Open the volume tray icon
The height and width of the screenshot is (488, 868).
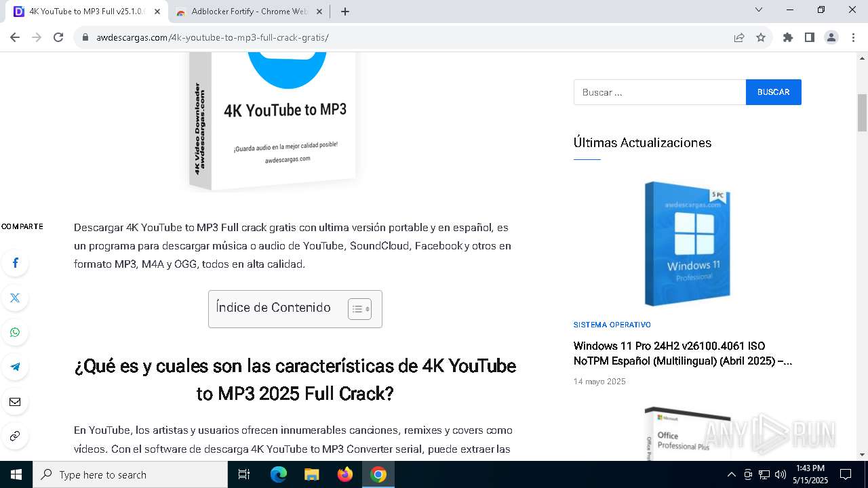click(x=781, y=474)
